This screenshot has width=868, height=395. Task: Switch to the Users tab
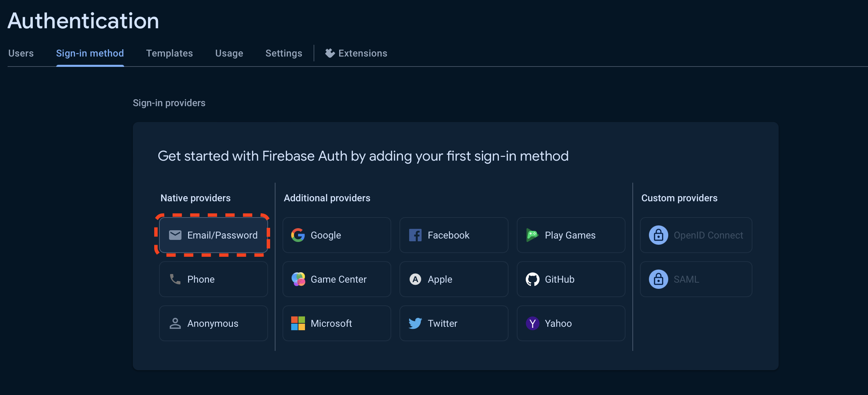tap(21, 53)
